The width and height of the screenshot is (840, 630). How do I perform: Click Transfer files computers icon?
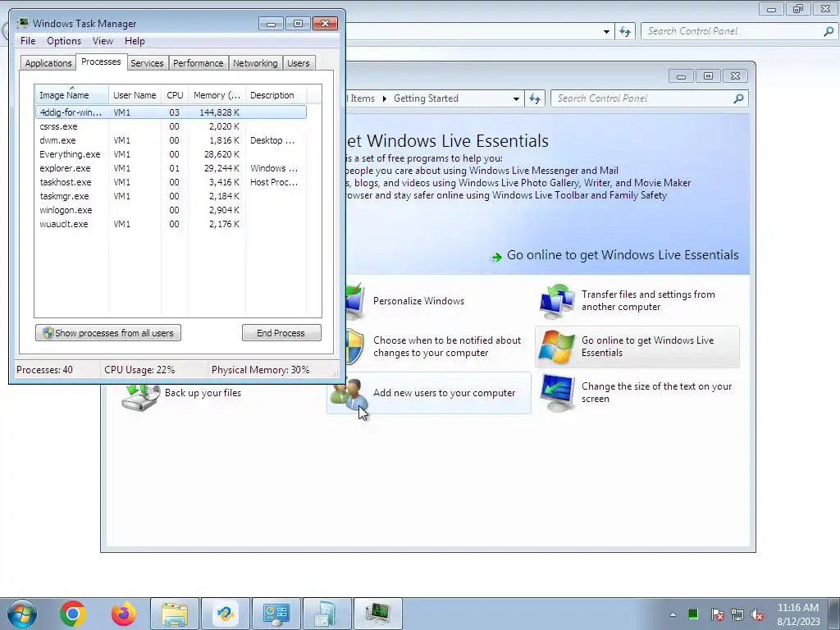(557, 300)
